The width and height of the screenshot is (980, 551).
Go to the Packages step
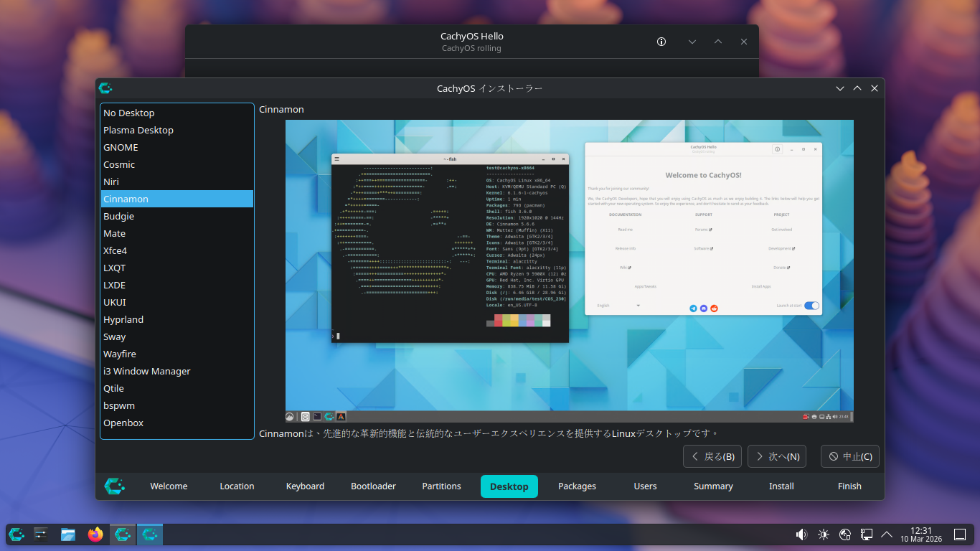[x=578, y=486]
